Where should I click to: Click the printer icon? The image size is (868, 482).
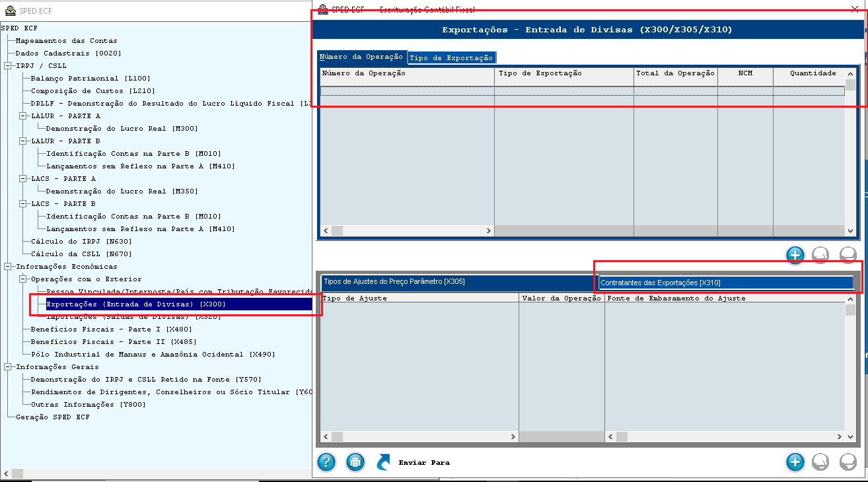click(x=355, y=462)
